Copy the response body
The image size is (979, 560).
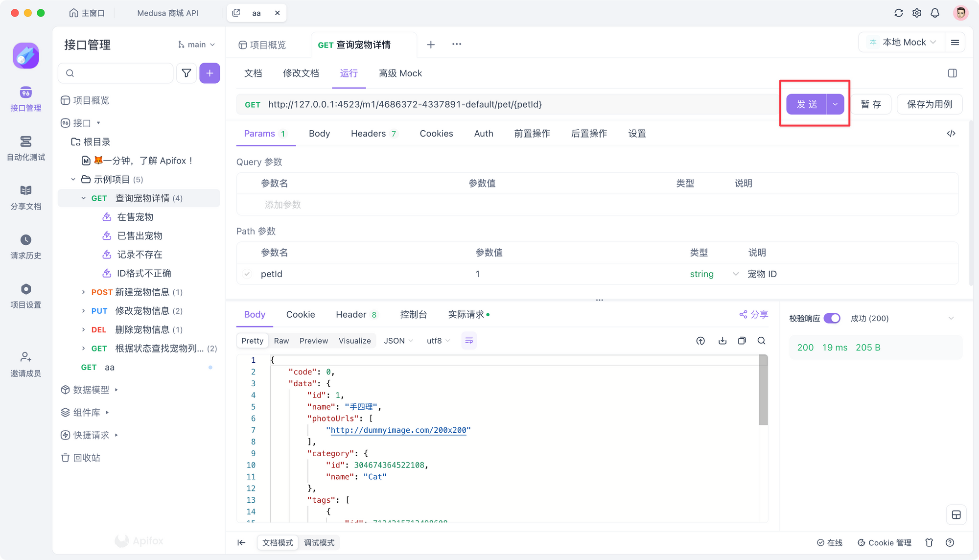click(742, 341)
